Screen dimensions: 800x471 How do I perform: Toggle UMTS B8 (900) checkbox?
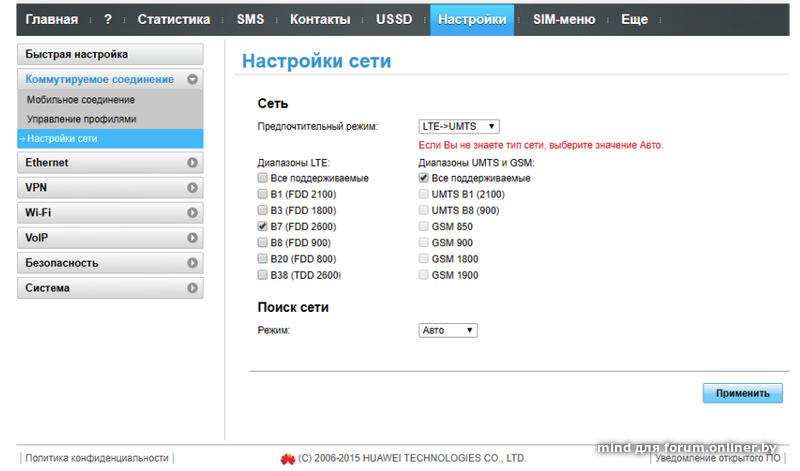tap(423, 210)
